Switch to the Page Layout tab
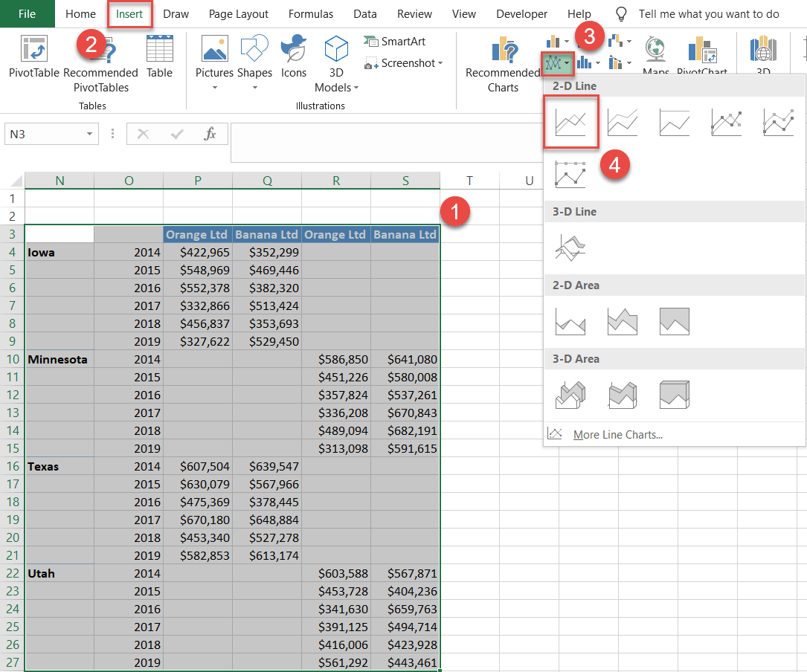The image size is (807, 672). pos(238,14)
